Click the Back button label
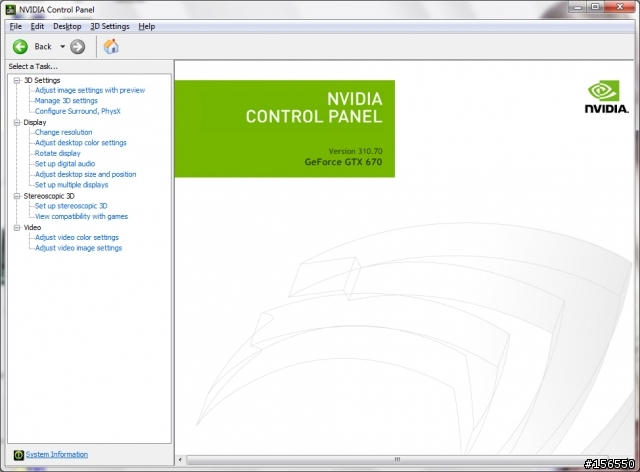This screenshot has height=472, width=640. point(43,47)
